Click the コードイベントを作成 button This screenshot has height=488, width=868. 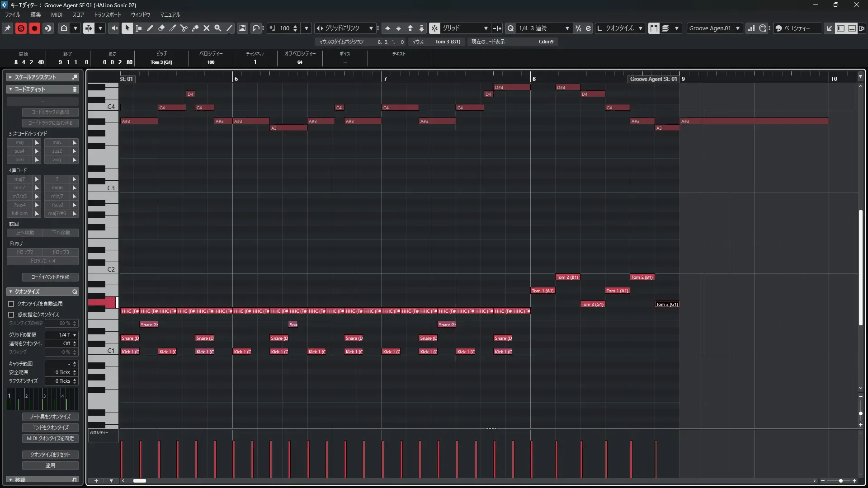click(50, 277)
